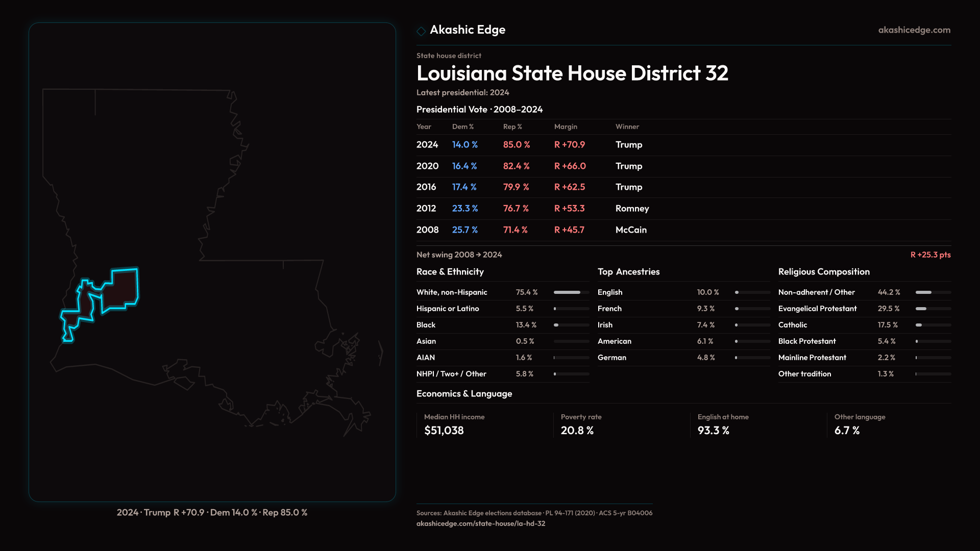Click the Poverty rate 20.8 % stat
This screenshot has height=551, width=980.
tap(577, 431)
